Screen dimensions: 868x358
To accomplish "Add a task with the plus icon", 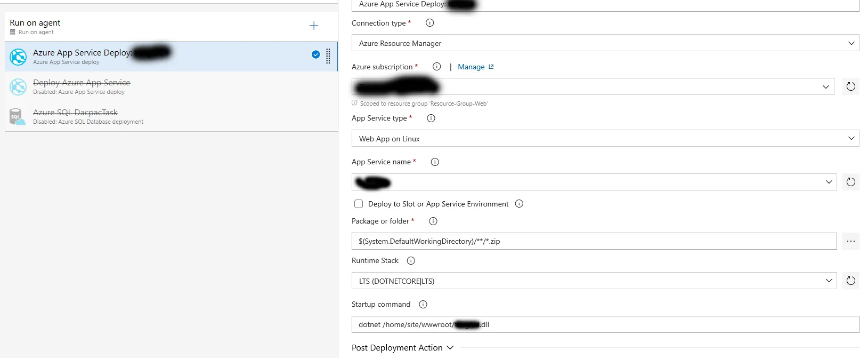I will tap(314, 26).
